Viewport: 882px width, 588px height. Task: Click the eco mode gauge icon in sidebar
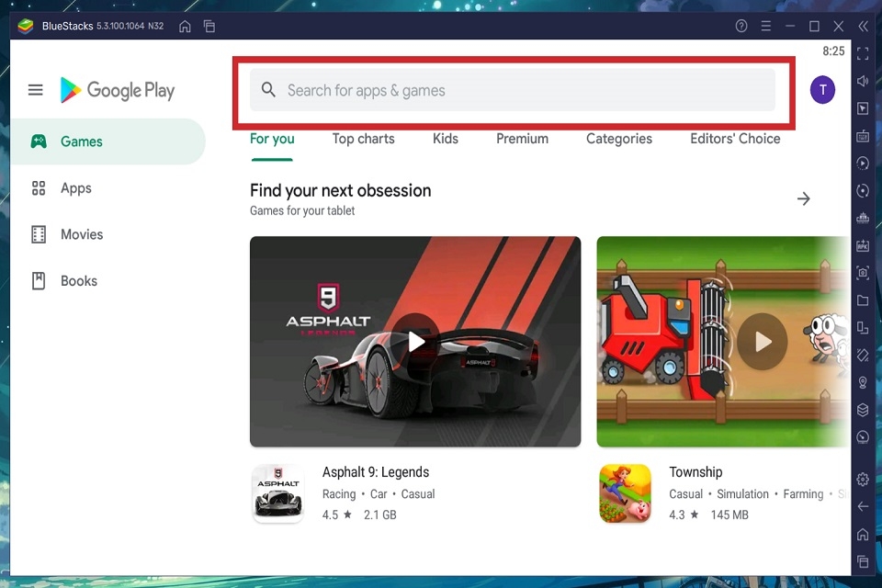[863, 437]
